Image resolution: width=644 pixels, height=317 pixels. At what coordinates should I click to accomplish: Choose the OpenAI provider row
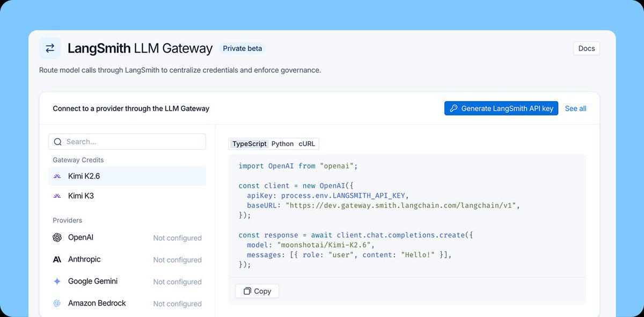127,237
